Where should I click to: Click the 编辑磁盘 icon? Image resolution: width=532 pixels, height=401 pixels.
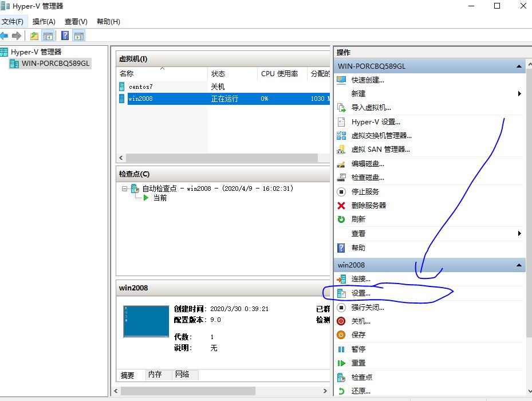[341, 164]
